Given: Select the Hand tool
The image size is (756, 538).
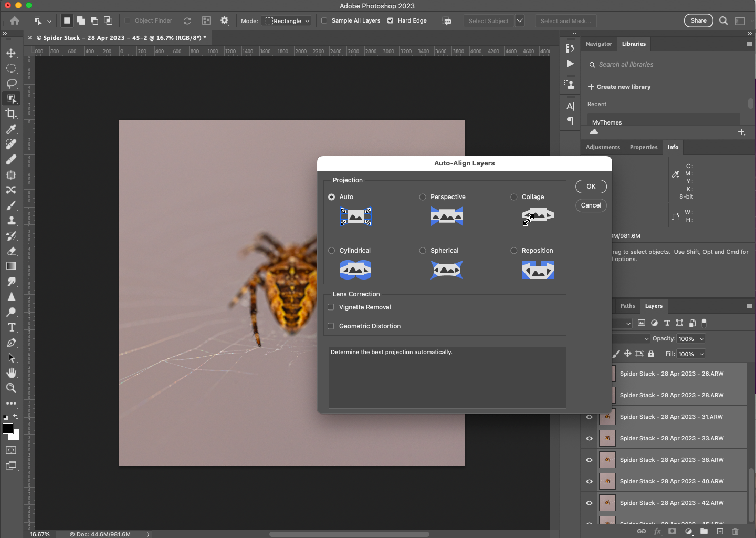Looking at the screenshot, I should click(x=11, y=373).
